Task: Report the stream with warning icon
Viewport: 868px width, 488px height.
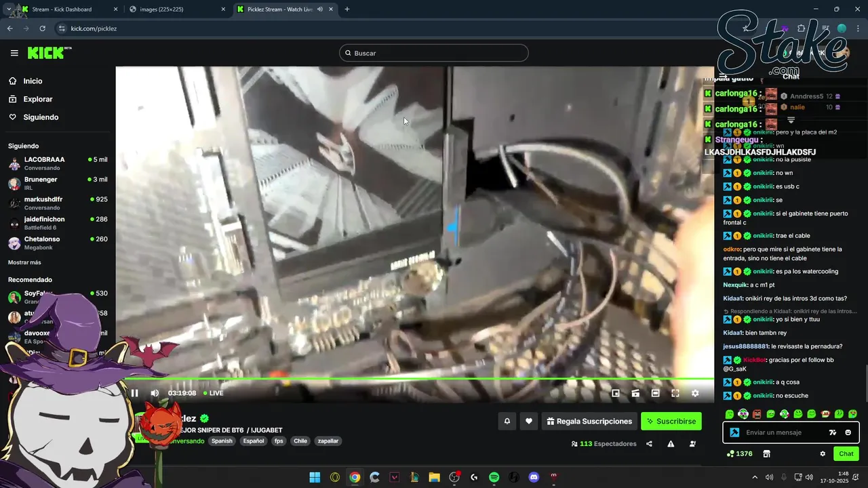Action: point(671,444)
